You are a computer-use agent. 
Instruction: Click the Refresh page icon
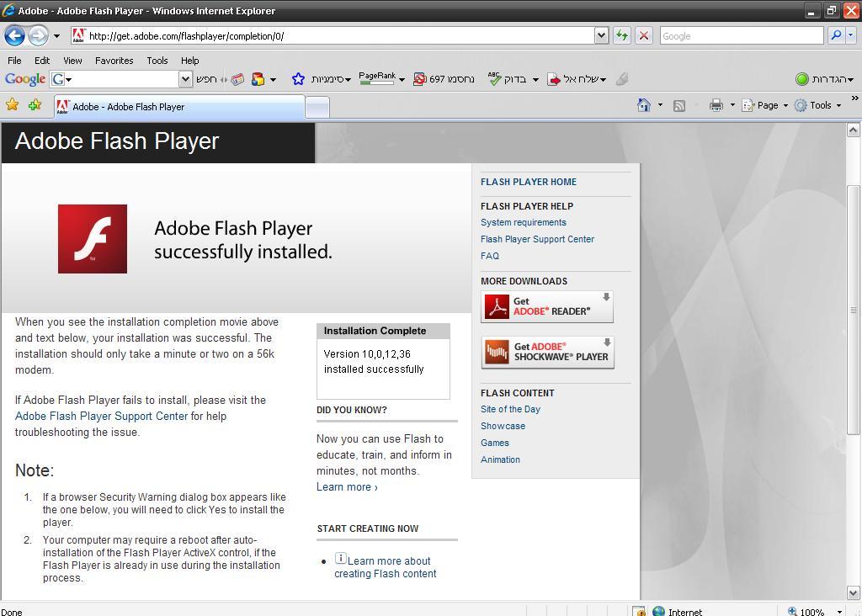(x=621, y=35)
